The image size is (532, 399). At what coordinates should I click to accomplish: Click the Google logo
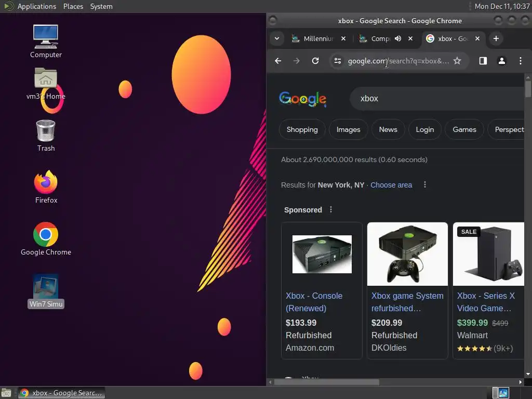tap(303, 99)
